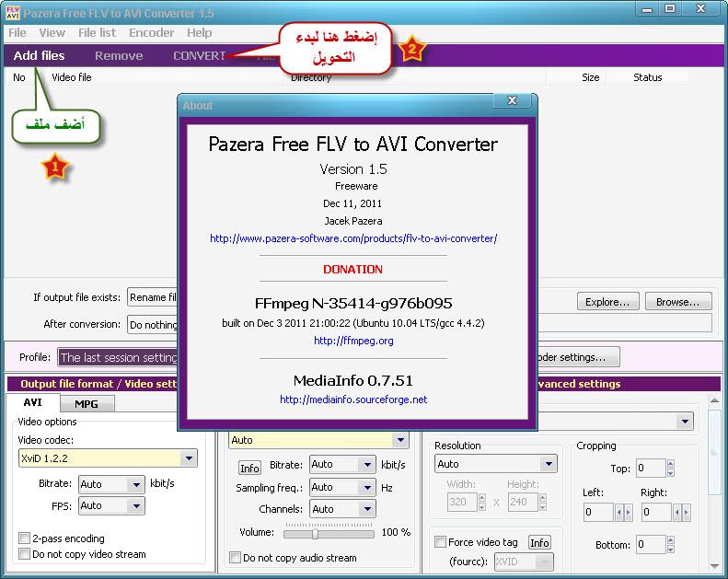Click the Volume slider handle
This screenshot has width=728, height=579.
click(316, 534)
